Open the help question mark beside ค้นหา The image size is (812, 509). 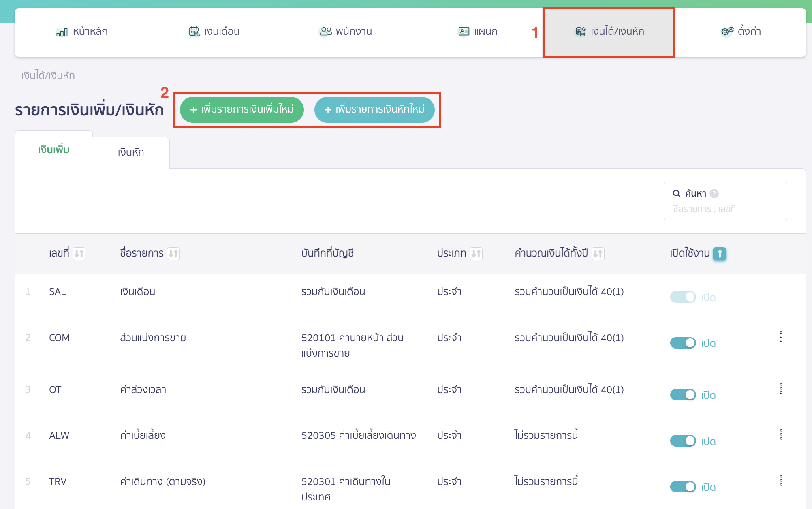pyautogui.click(x=714, y=193)
